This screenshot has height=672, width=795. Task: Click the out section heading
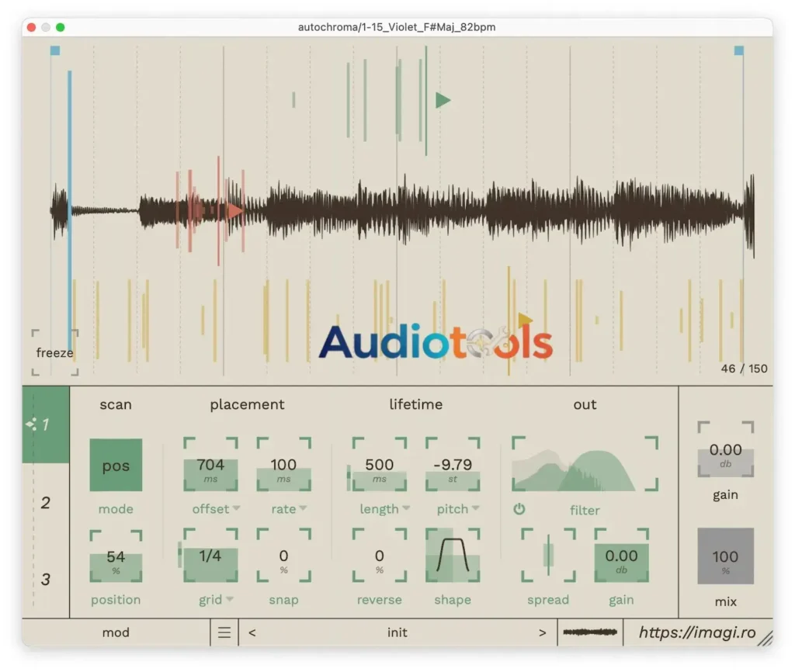(585, 404)
